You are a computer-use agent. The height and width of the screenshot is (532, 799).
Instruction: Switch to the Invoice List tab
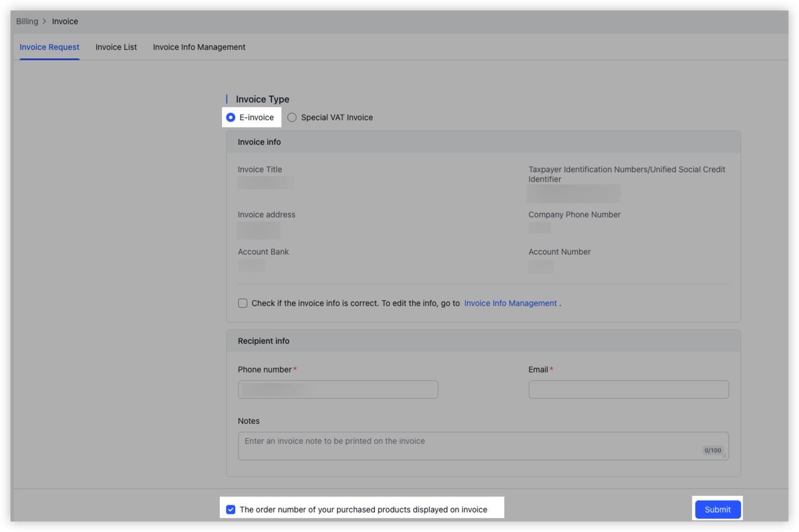[x=116, y=47]
